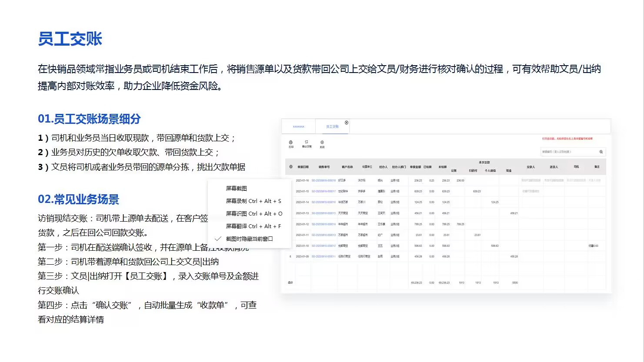Click the 单据日期 column header
644x362 pixels.
click(303, 167)
